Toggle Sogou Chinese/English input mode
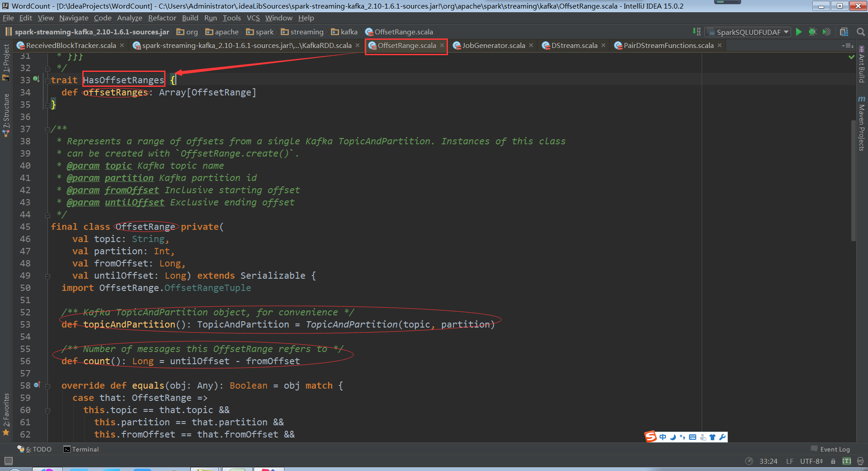This screenshot has width=868, height=471. tap(663, 437)
